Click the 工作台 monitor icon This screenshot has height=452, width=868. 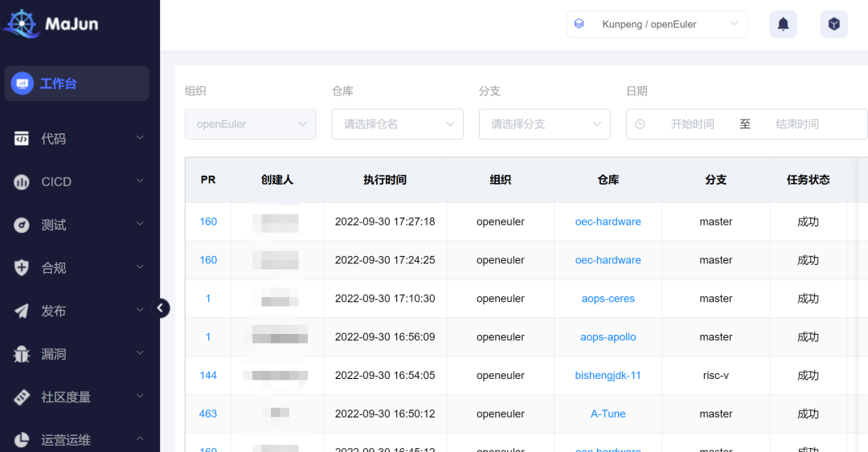tap(23, 83)
